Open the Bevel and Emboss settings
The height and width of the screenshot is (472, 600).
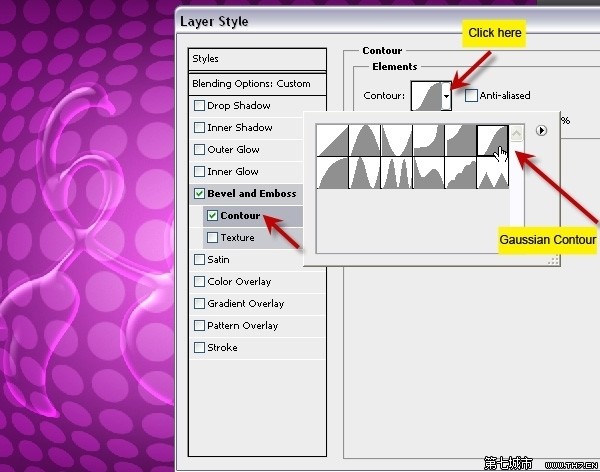251,194
